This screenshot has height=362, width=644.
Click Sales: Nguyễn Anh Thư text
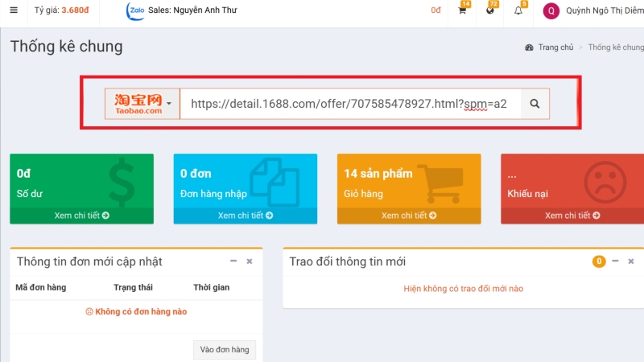192,10
